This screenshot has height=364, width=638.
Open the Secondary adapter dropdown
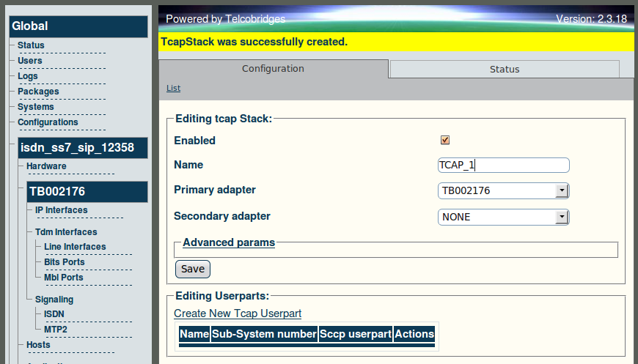[x=503, y=217]
